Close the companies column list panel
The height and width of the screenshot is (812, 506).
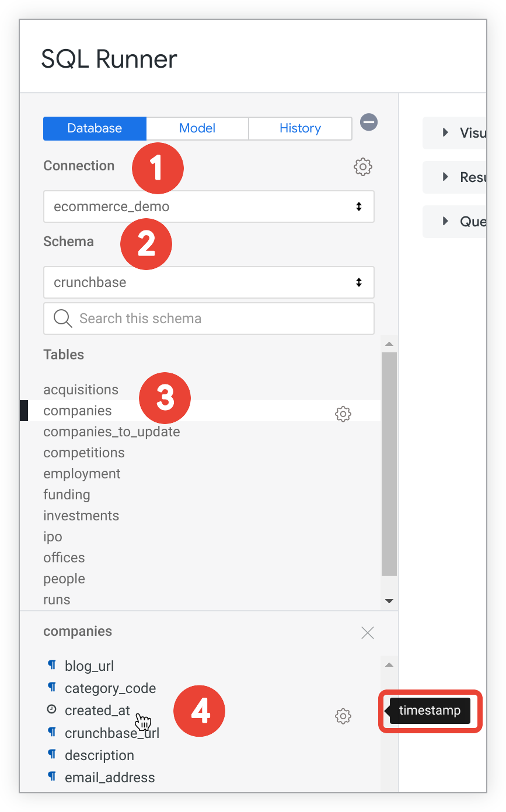(368, 632)
